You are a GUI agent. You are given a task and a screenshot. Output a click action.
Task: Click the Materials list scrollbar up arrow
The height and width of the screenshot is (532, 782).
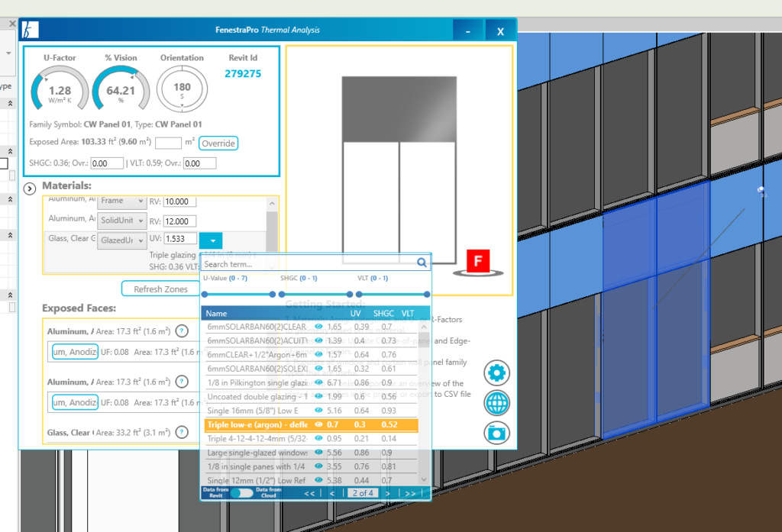point(272,204)
